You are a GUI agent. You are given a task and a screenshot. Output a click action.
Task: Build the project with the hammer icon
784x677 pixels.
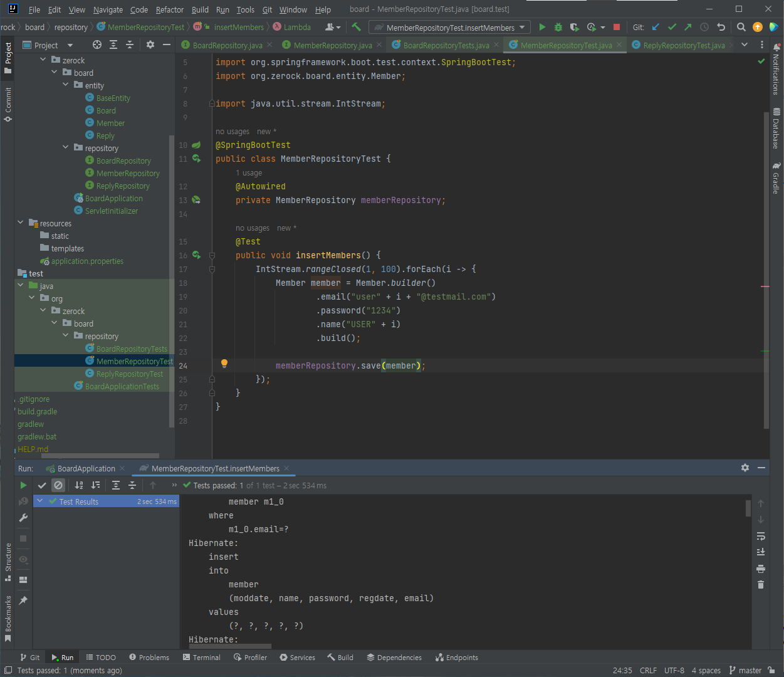pyautogui.click(x=357, y=27)
